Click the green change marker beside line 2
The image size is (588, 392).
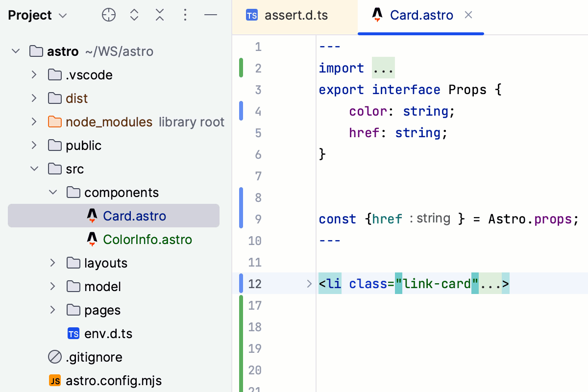[241, 68]
